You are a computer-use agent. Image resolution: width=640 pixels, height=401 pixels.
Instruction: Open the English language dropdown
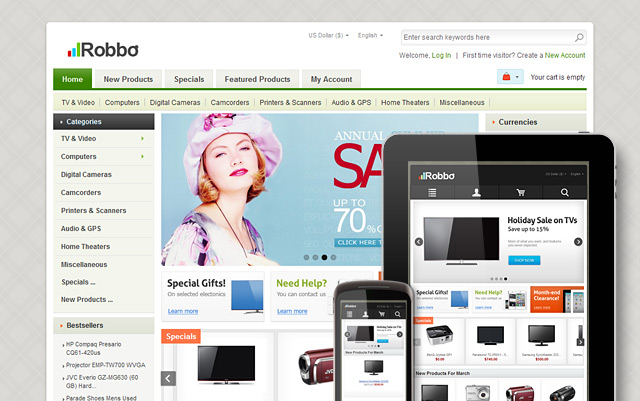pos(370,36)
